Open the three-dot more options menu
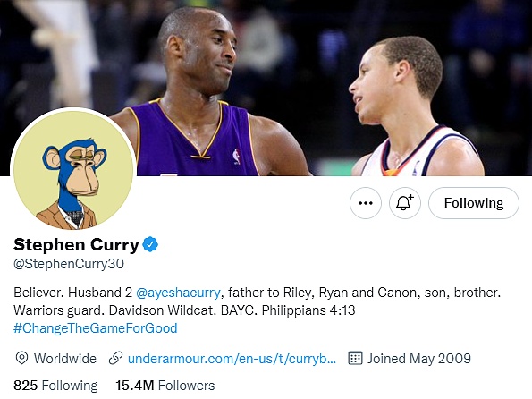 [366, 203]
